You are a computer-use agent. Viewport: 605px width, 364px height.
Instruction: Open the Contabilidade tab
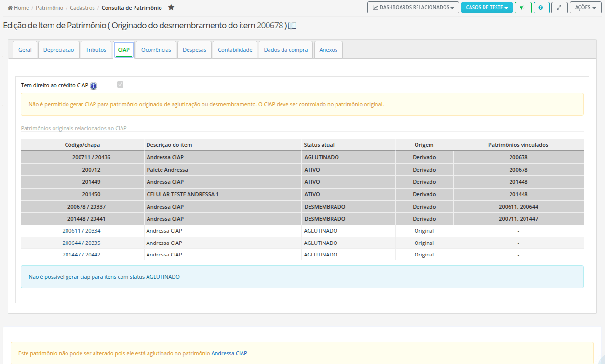click(x=235, y=50)
